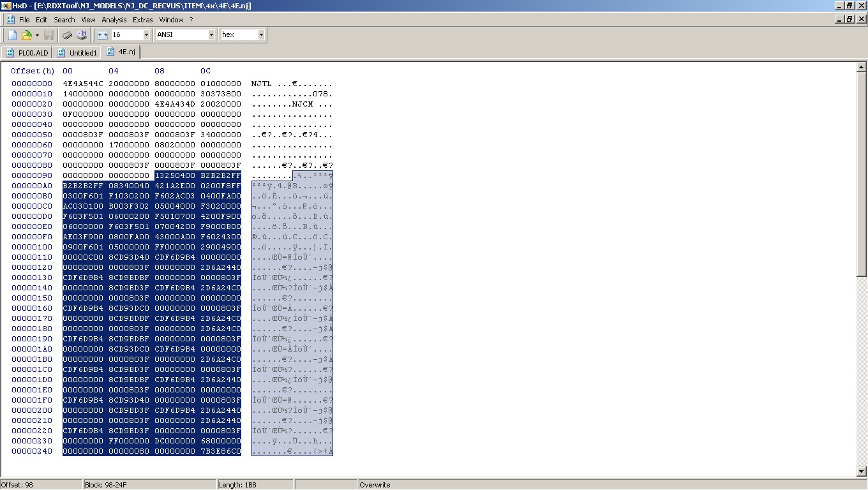The image size is (868, 490).
Task: Click hex value DC000000 in row 00000230
Action: point(175,441)
